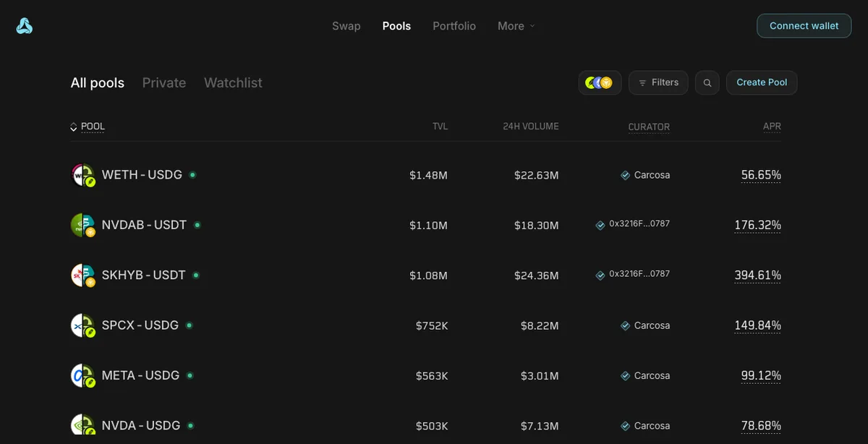Click the Carcosa curator name in WETH row
868x444 pixels.
click(x=652, y=175)
